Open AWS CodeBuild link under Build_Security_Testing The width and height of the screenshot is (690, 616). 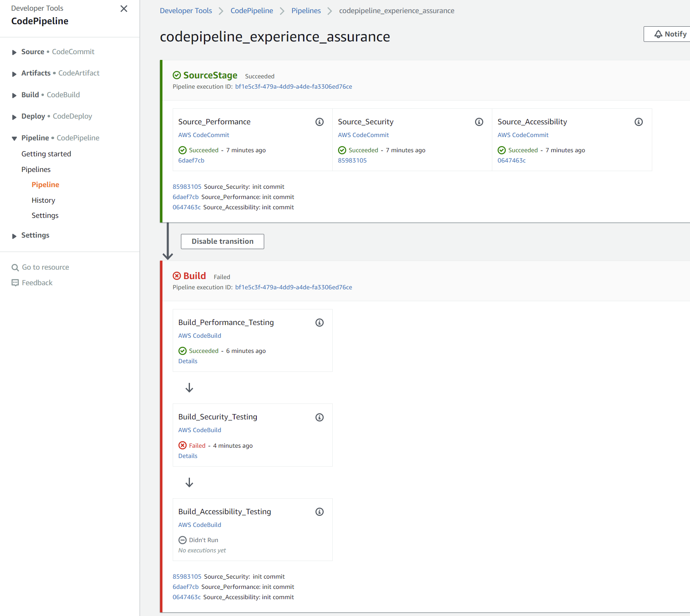pos(200,430)
